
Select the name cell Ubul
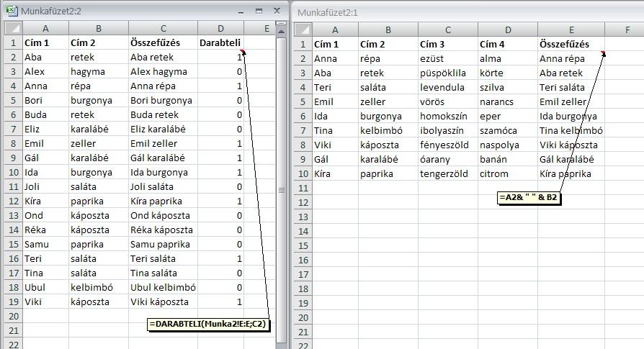point(45,288)
